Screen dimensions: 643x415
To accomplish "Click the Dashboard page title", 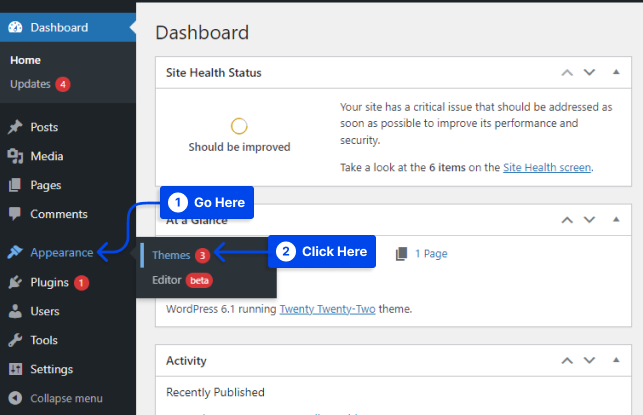I will pos(202,33).
